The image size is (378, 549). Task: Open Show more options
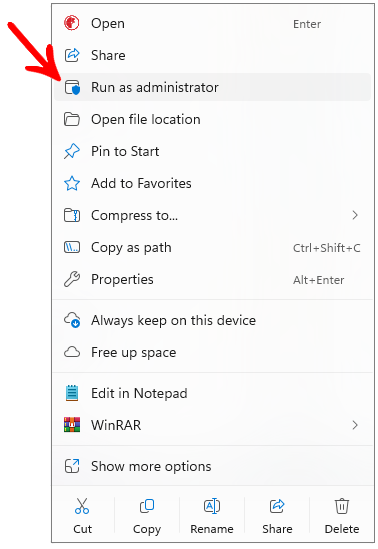tap(212, 466)
